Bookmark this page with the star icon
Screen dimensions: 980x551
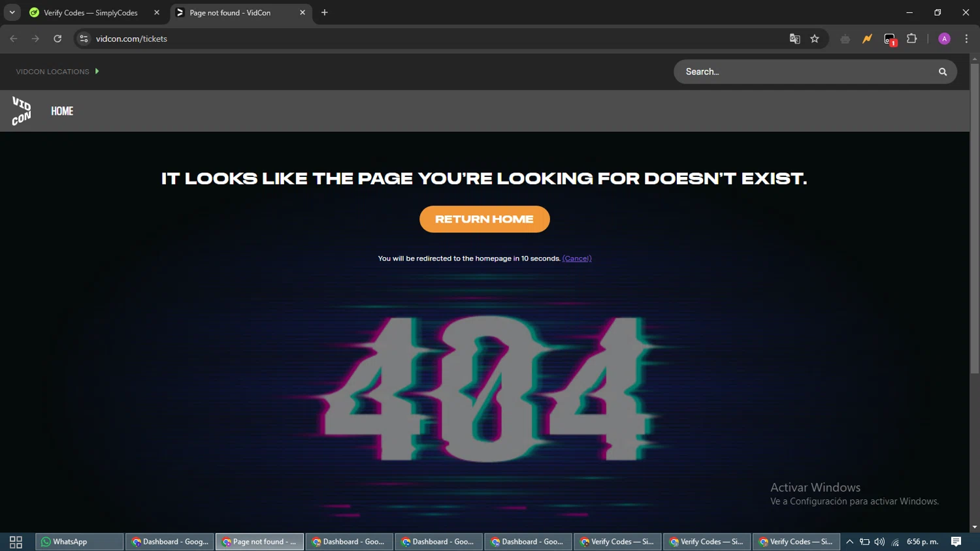click(815, 39)
